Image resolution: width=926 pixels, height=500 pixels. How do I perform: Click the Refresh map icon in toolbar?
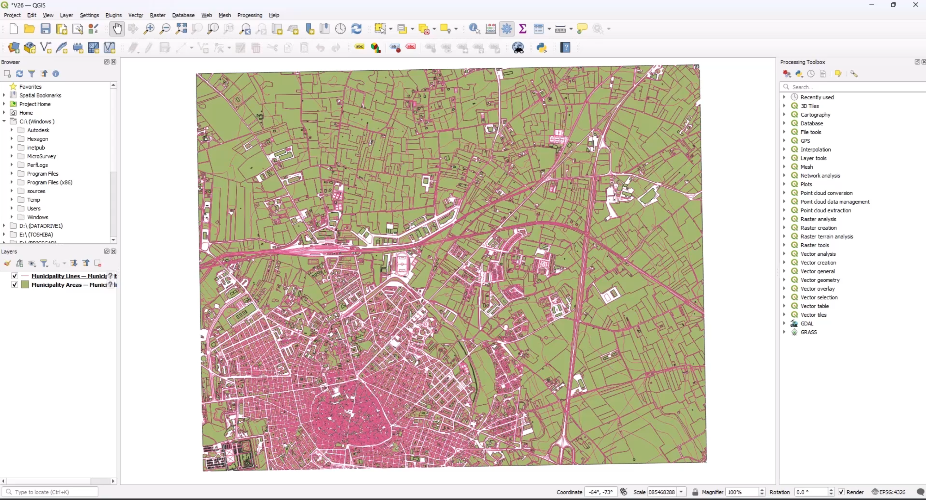point(357,29)
